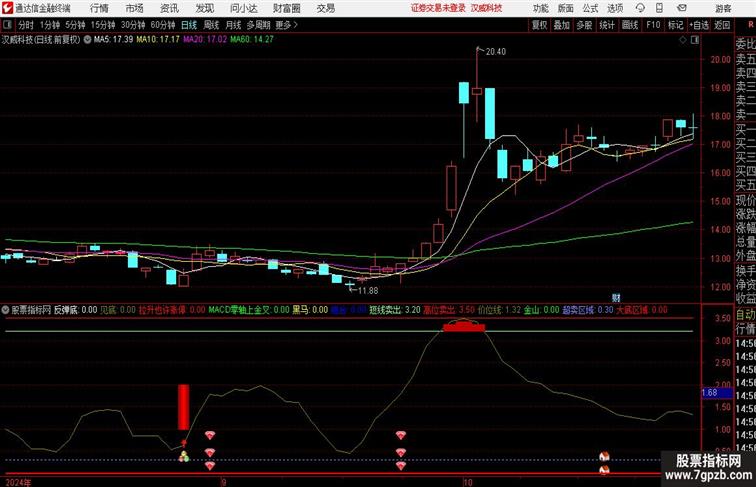Click the MA5: 17.39 indicator value

113,40
